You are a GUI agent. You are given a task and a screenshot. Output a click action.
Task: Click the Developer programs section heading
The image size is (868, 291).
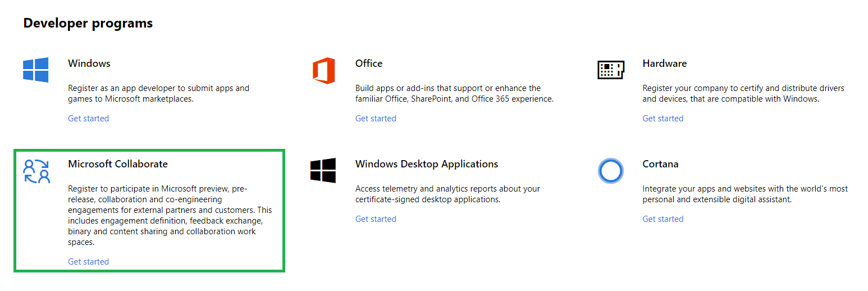click(x=88, y=24)
